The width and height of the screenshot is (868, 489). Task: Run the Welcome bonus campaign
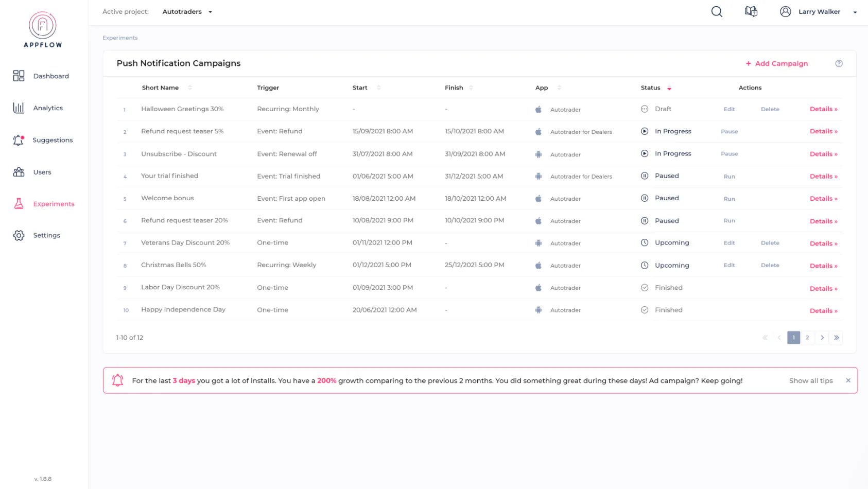[x=729, y=199]
